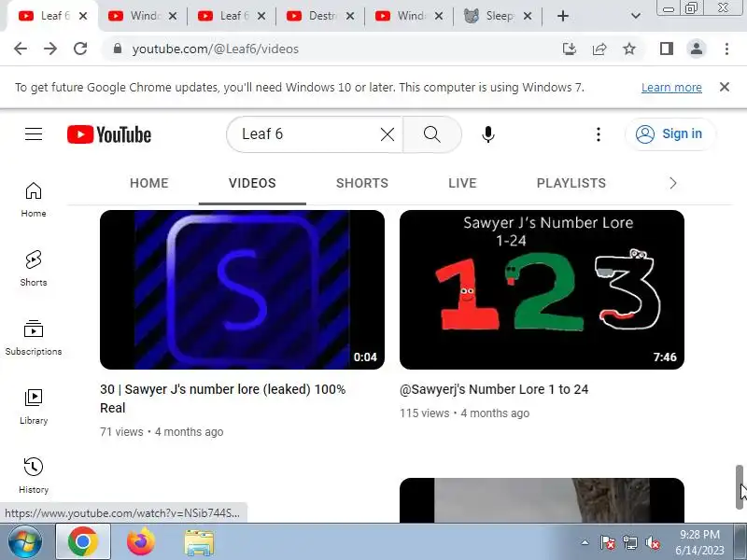Launch Firefox from the taskbar
The width and height of the screenshot is (747, 560).
pyautogui.click(x=141, y=542)
